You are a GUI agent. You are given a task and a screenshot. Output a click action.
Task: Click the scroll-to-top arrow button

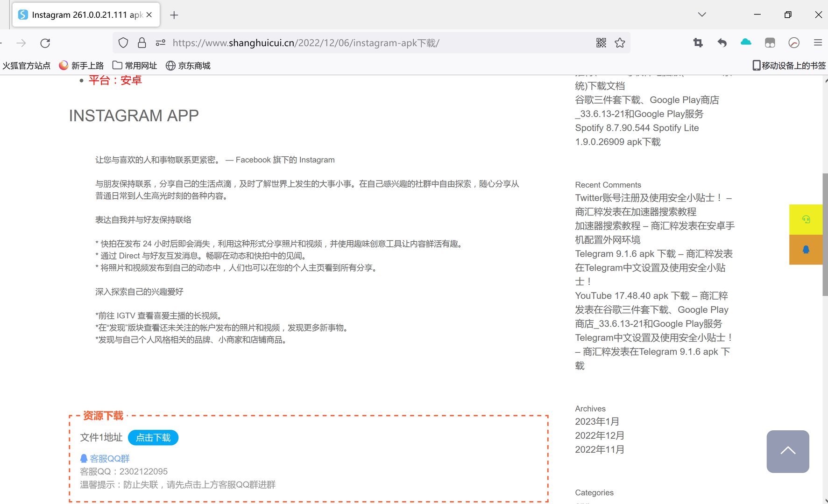[x=788, y=451]
